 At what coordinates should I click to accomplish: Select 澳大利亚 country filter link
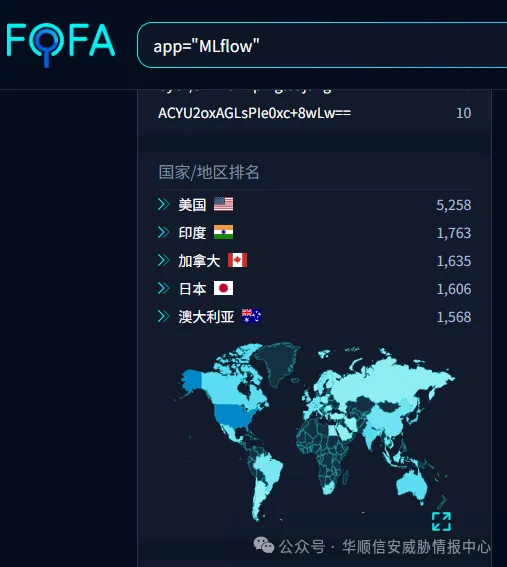tap(206, 317)
